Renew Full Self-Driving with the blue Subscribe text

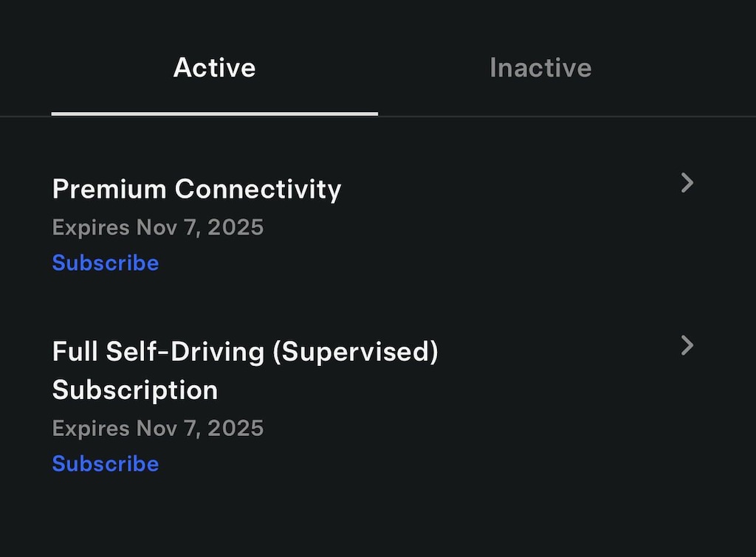tap(106, 464)
